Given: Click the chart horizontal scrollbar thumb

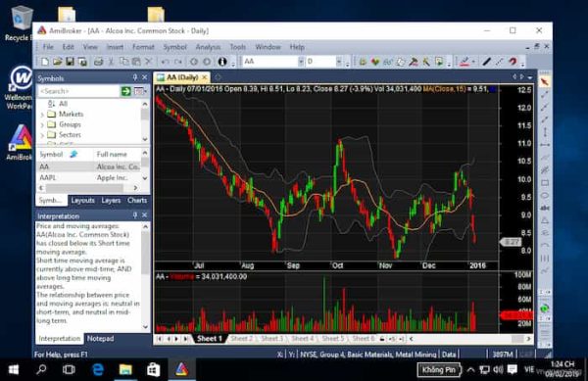Looking at the screenshot, I should 517,339.
